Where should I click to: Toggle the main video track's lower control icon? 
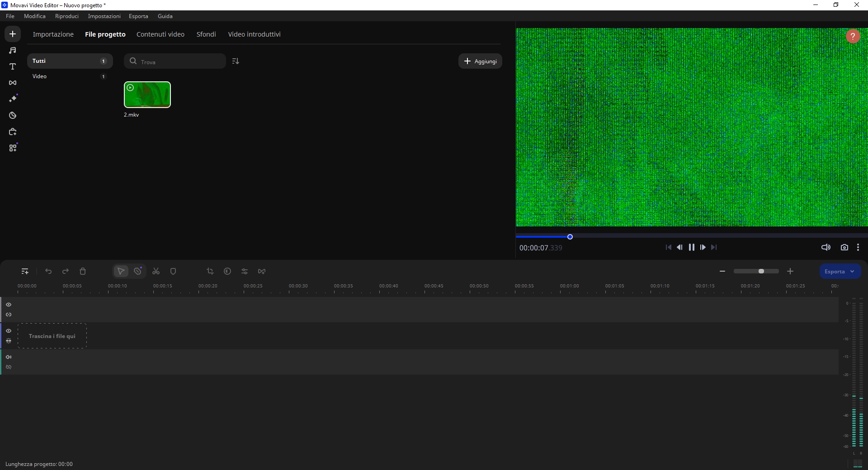click(x=9, y=341)
